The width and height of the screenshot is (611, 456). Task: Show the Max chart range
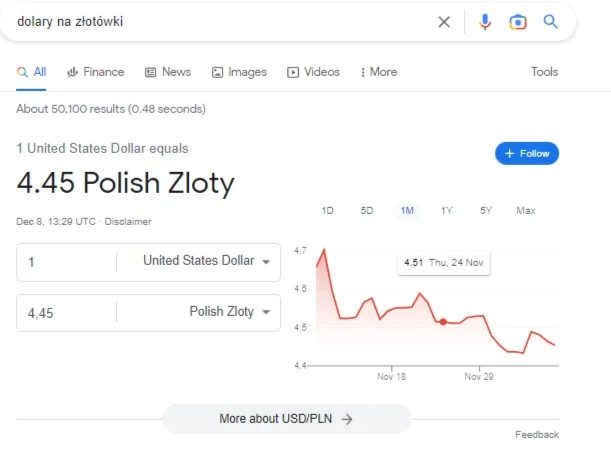526,211
